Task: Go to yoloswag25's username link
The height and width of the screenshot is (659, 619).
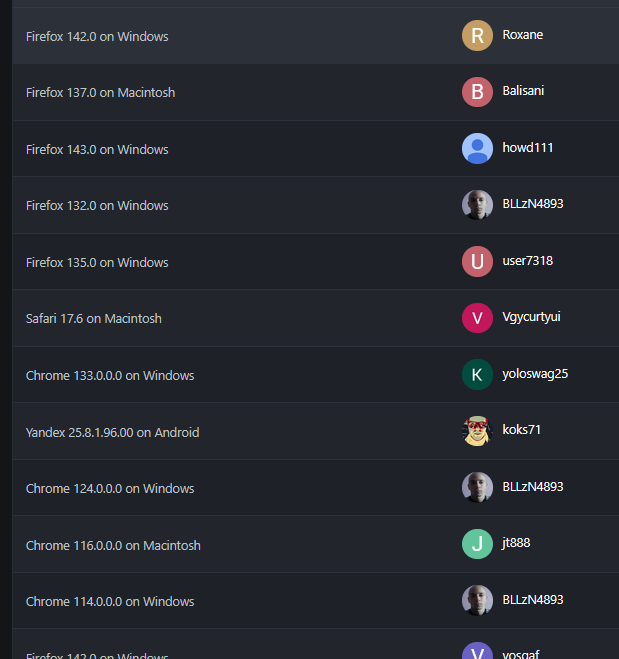Action: tap(535, 374)
